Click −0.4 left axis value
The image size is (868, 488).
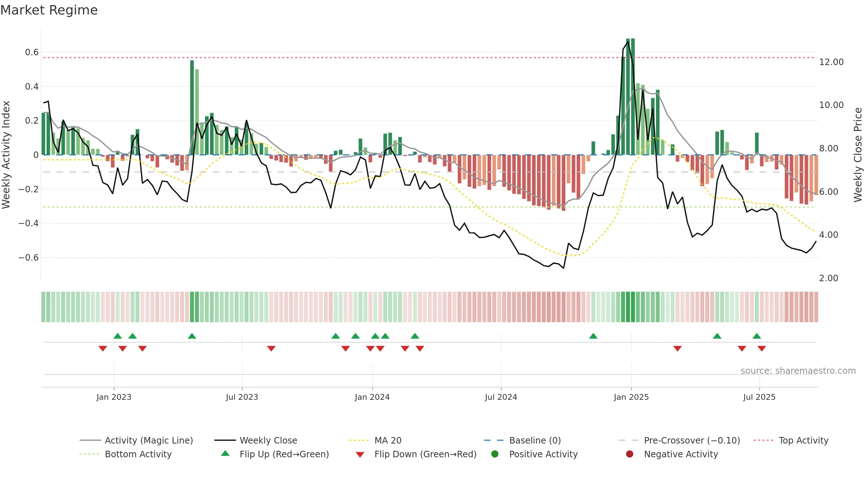[28, 223]
